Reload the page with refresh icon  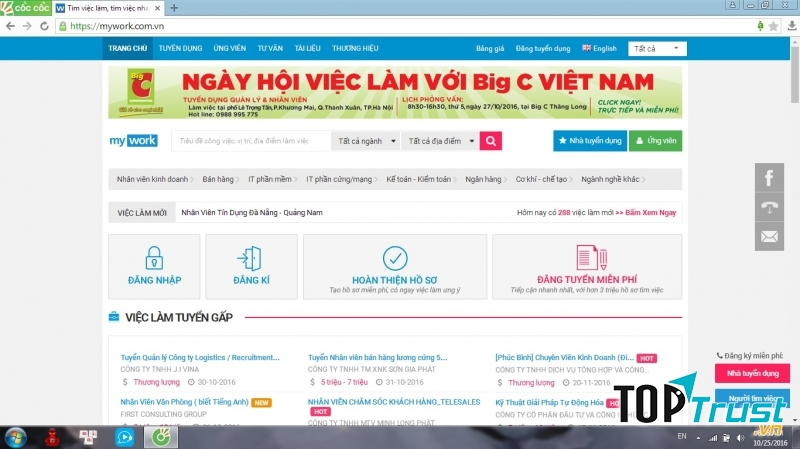(x=44, y=26)
